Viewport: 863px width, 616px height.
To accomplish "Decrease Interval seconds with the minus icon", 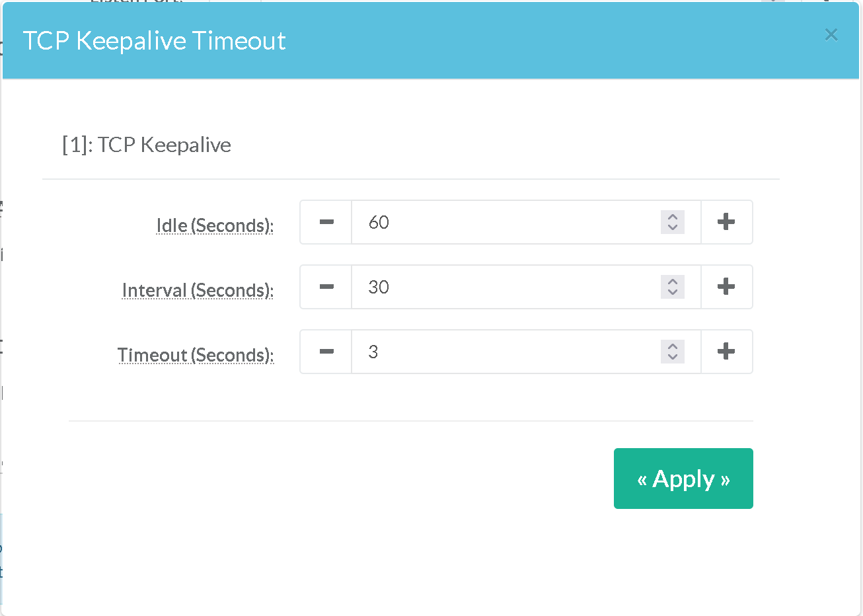I will point(326,287).
